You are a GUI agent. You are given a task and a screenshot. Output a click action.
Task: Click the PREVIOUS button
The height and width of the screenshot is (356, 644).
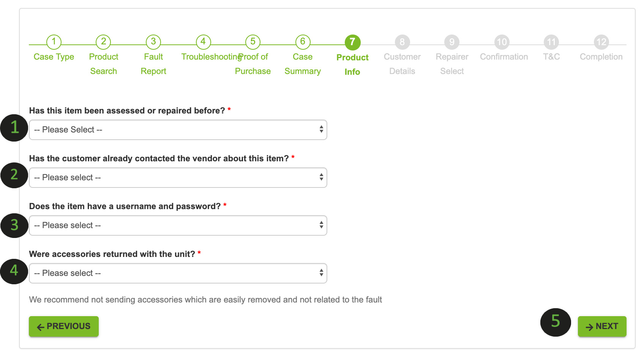click(64, 326)
